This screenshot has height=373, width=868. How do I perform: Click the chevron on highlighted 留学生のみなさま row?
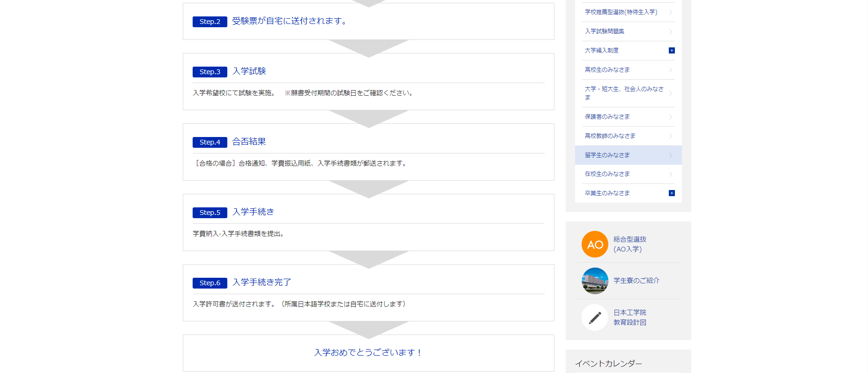tap(671, 155)
